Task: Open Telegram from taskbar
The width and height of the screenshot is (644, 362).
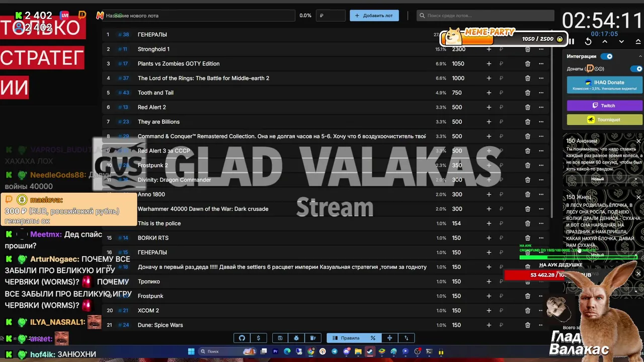Action: point(335,351)
